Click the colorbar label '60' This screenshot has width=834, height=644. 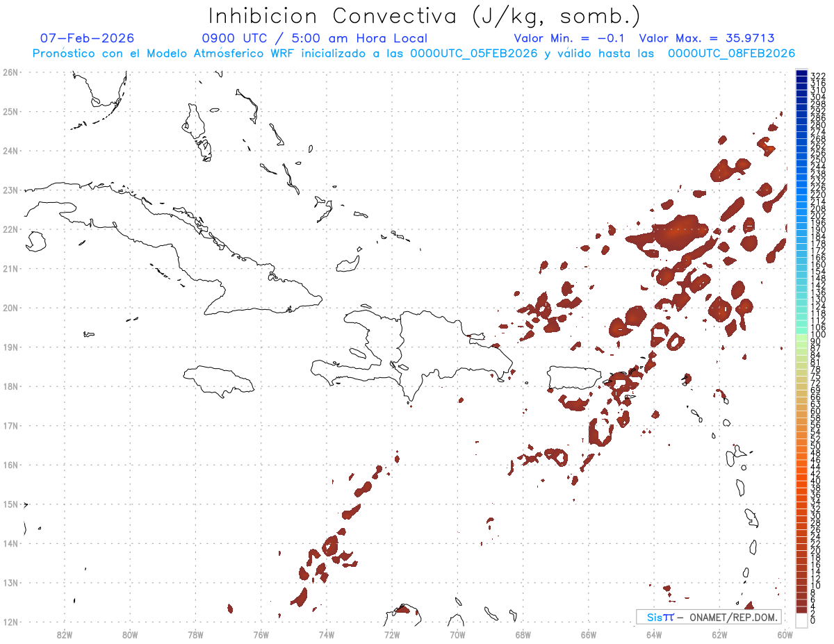(x=816, y=411)
